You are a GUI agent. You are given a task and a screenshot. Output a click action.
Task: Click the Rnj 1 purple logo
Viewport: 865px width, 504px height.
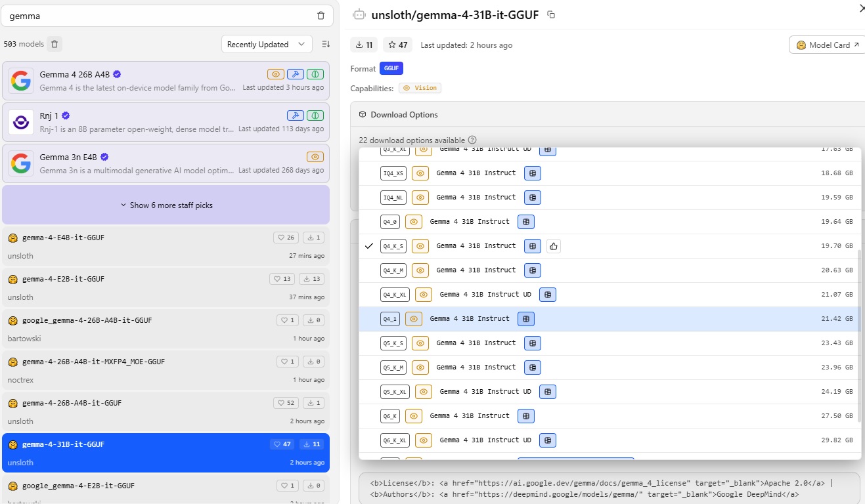click(21, 121)
